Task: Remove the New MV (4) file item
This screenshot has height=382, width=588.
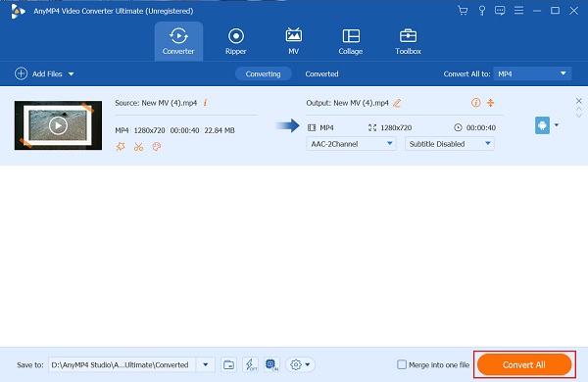Action: pos(579,101)
